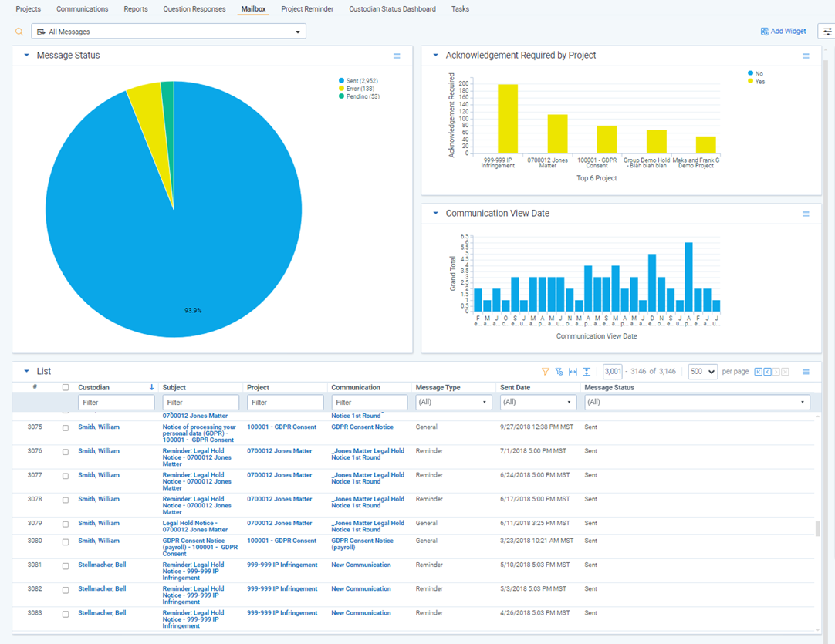
Task: Check the row 3075 checkbox
Action: click(66, 428)
